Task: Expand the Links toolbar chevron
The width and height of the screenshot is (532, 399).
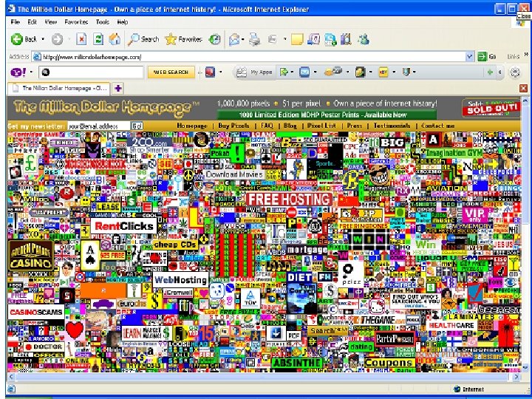Action: (x=526, y=54)
